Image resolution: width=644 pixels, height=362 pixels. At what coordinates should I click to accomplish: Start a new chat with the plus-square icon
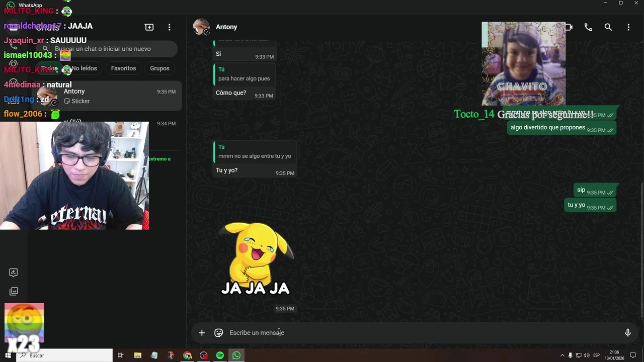pyautogui.click(x=149, y=27)
